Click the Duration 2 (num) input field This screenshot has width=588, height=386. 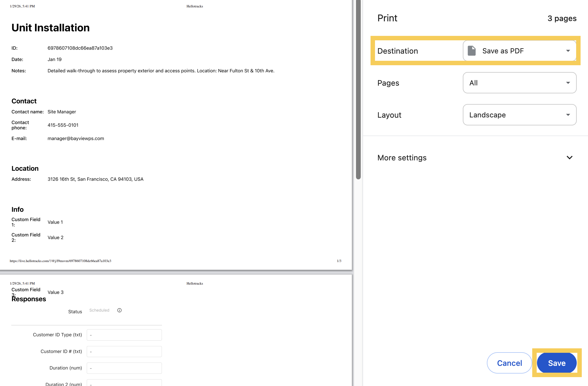124,383
